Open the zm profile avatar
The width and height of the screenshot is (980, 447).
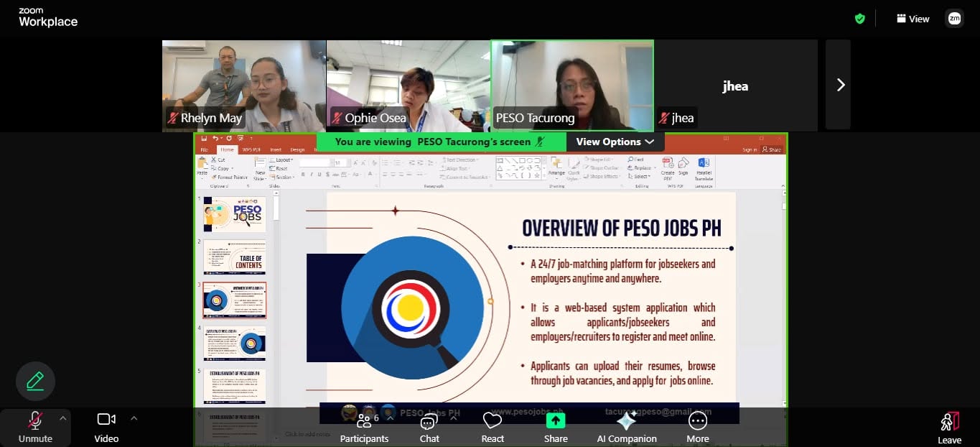[954, 19]
